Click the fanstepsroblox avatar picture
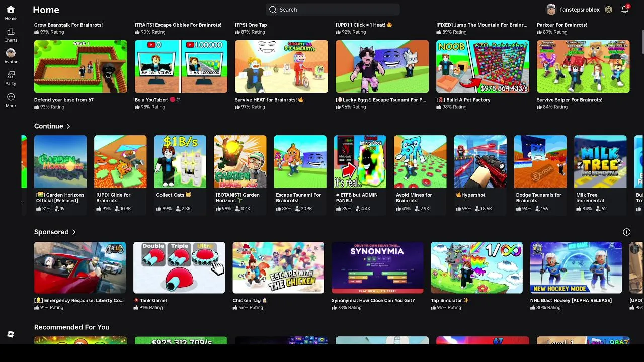The width and height of the screenshot is (644, 362). (551, 10)
